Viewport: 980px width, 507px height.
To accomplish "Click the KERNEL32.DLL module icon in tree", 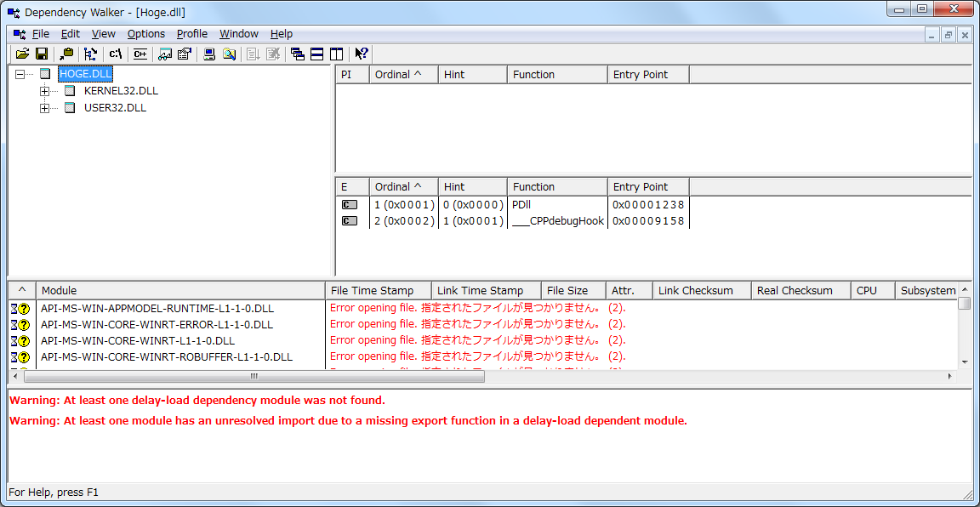I will (70, 91).
